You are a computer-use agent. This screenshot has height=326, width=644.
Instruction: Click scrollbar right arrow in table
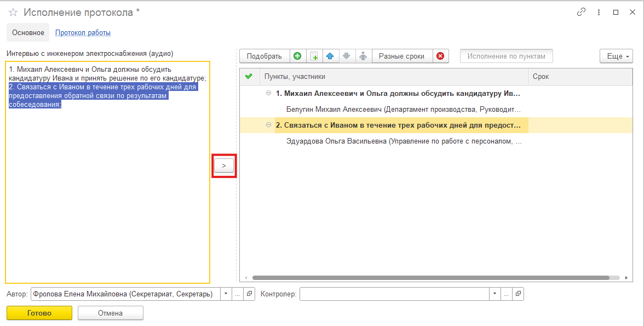pos(626,278)
